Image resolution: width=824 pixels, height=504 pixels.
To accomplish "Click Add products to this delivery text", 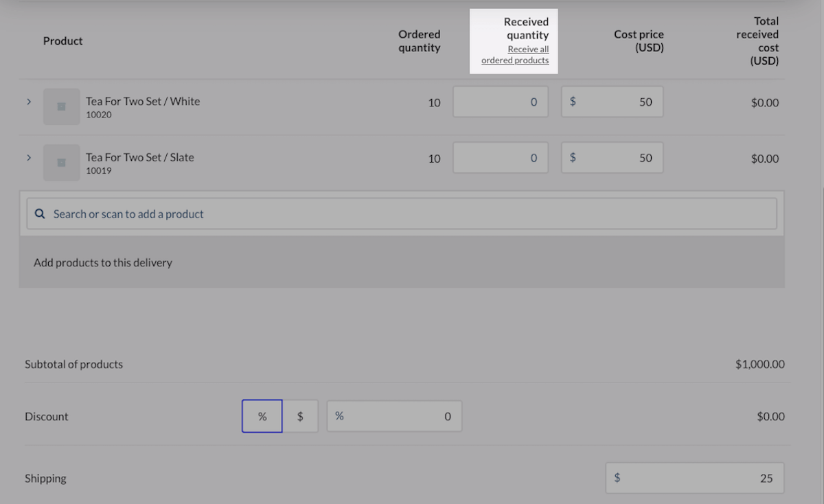I will tap(103, 262).
